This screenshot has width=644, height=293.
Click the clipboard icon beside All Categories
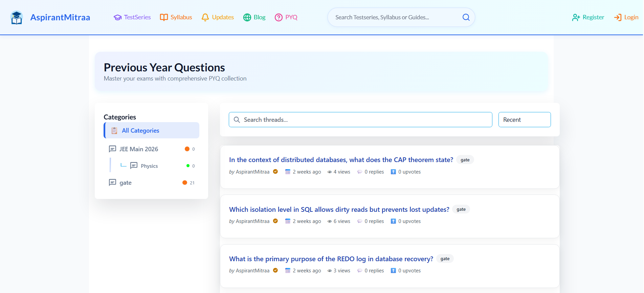(114, 131)
